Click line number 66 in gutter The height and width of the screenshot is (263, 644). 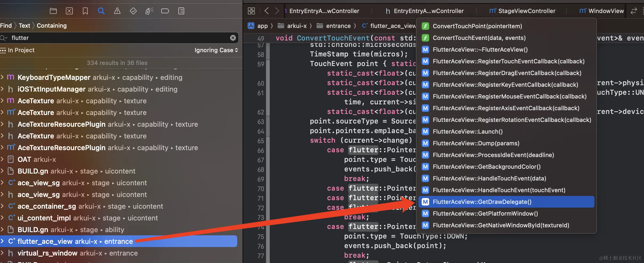260,151
